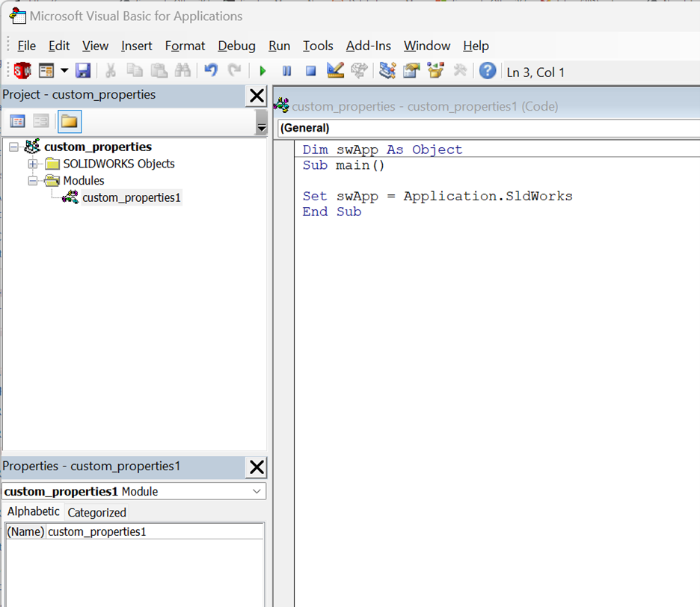
Task: Click the Ln 3, Col 1 position indicator
Action: tap(535, 73)
